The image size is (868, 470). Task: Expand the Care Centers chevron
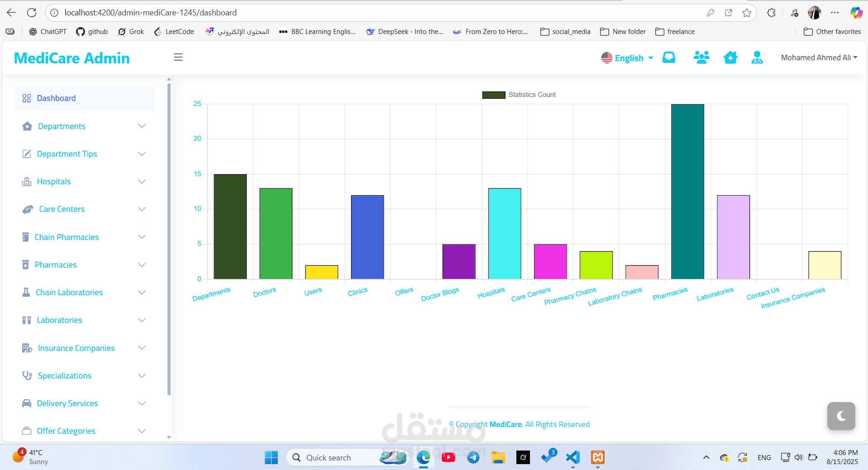[x=142, y=209]
